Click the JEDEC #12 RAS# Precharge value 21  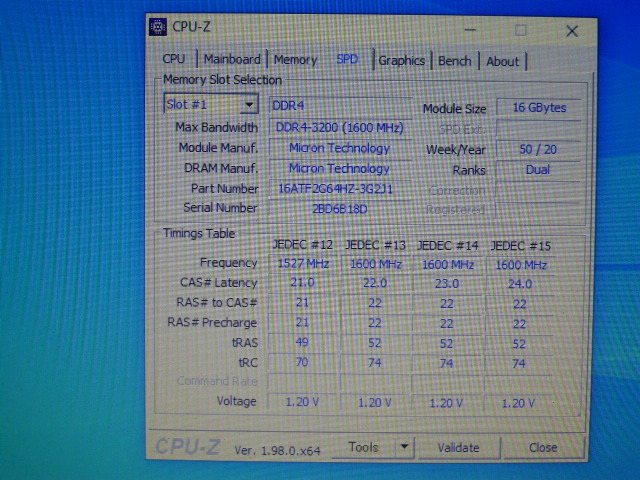tap(302, 322)
